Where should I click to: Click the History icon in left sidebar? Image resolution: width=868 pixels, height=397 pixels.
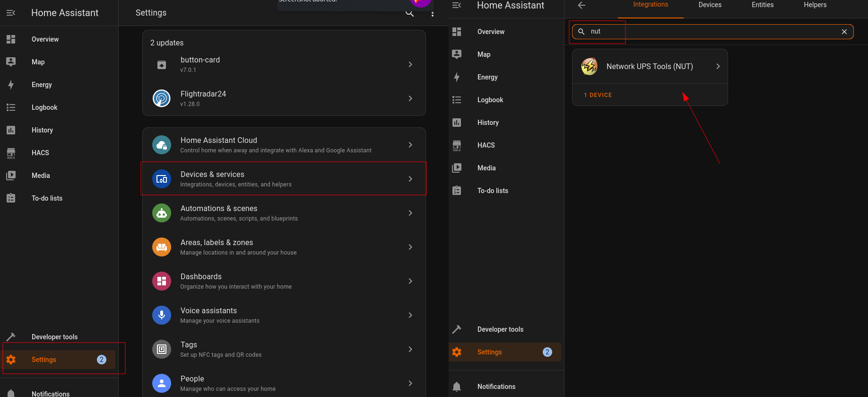[x=11, y=130]
